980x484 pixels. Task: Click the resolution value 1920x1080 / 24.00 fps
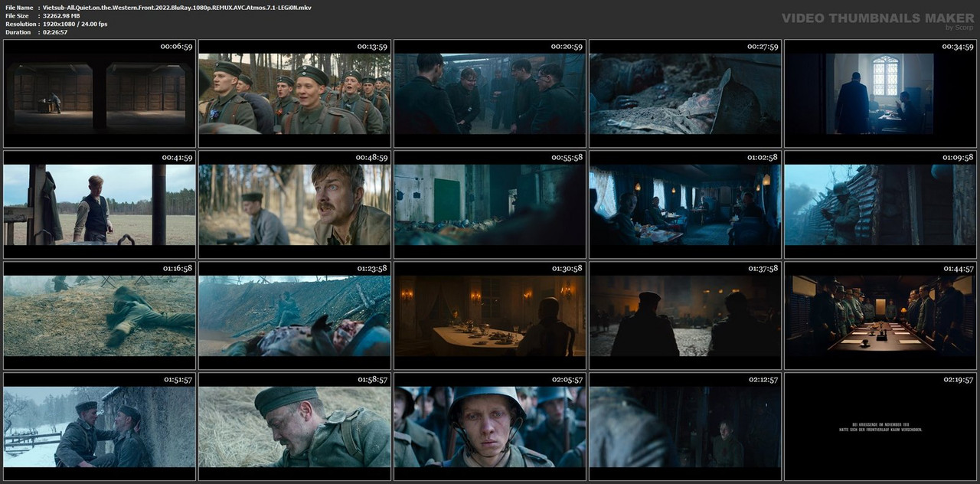click(x=75, y=24)
